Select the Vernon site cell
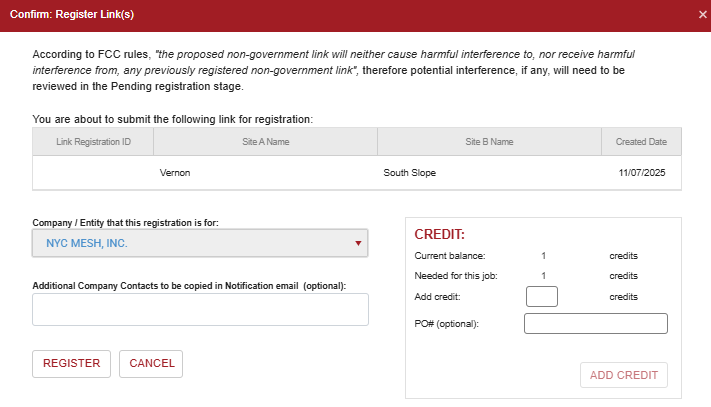 click(175, 173)
